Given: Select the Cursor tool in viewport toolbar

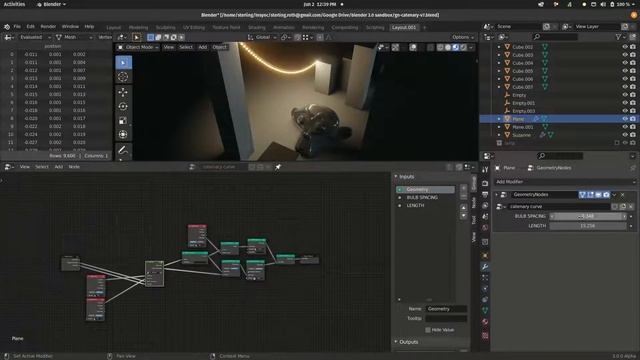Looking at the screenshot, I should point(123,77).
